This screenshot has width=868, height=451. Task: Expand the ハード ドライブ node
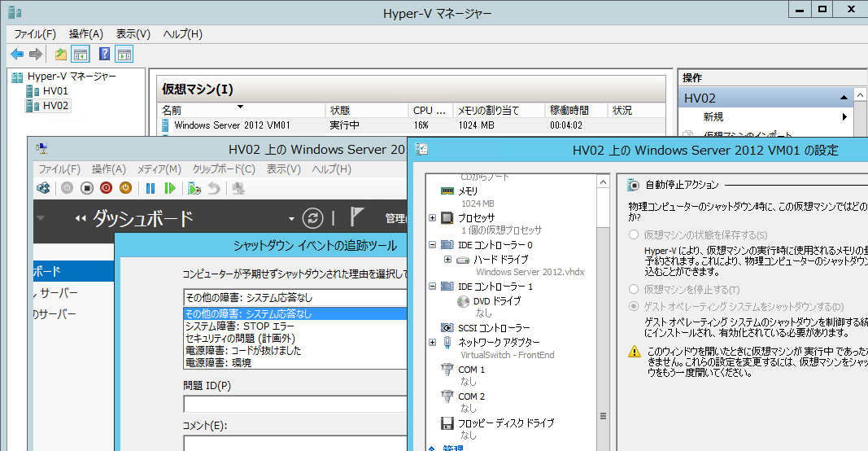pos(448,259)
